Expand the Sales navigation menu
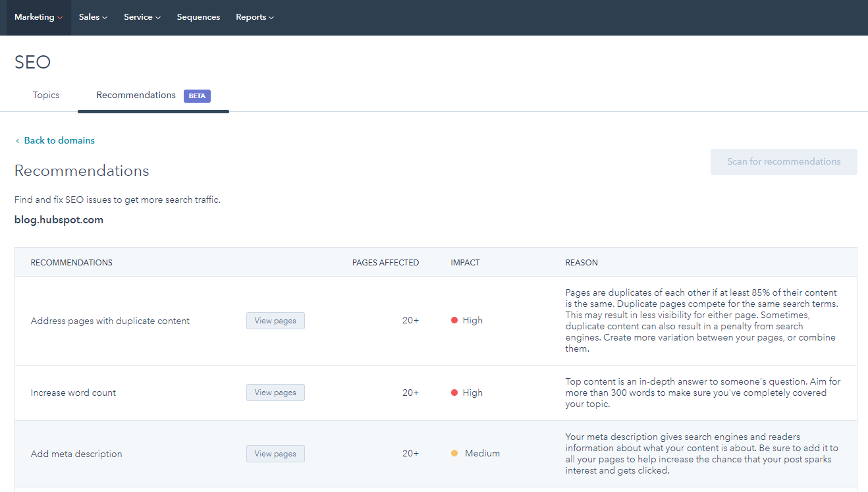This screenshot has width=868, height=492. (x=93, y=17)
